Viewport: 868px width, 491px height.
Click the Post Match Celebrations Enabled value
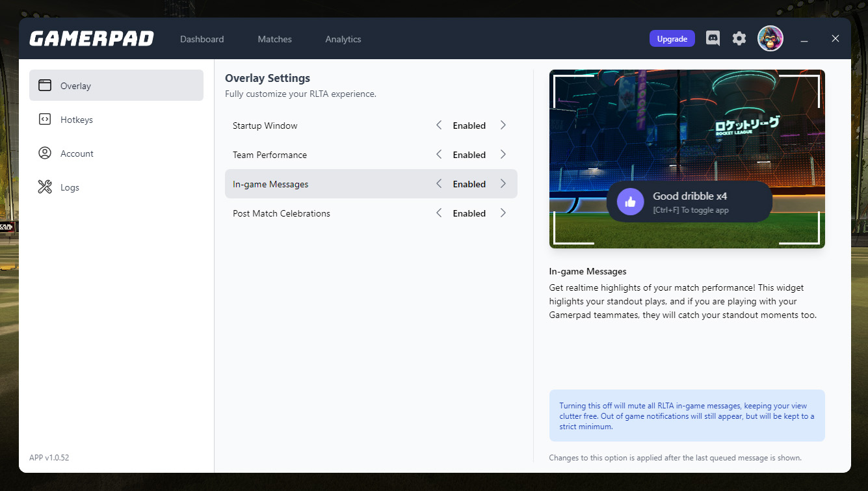(469, 213)
